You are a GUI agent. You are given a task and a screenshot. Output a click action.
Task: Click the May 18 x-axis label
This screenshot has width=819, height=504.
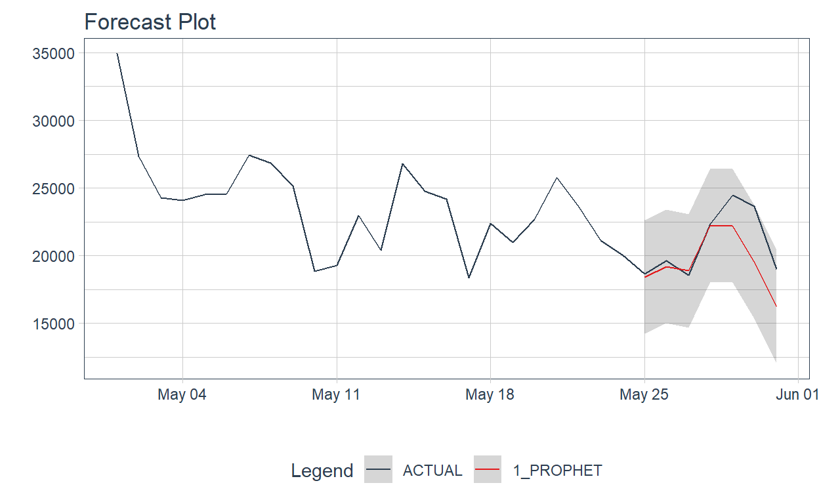point(490,394)
